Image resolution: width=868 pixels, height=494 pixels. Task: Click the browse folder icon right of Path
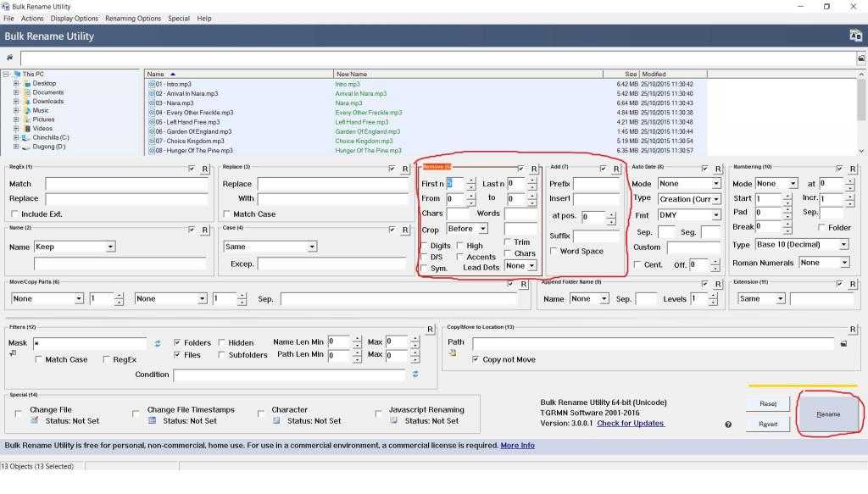843,344
